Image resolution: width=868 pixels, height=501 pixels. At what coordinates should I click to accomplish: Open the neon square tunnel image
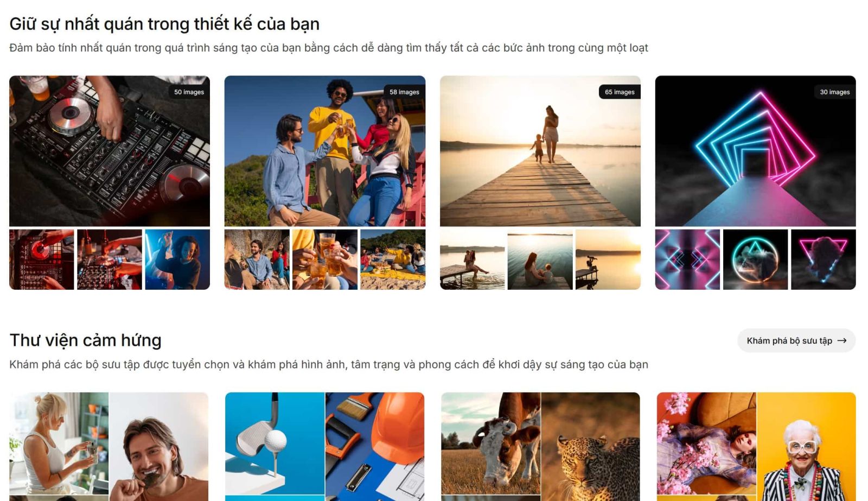tap(755, 151)
